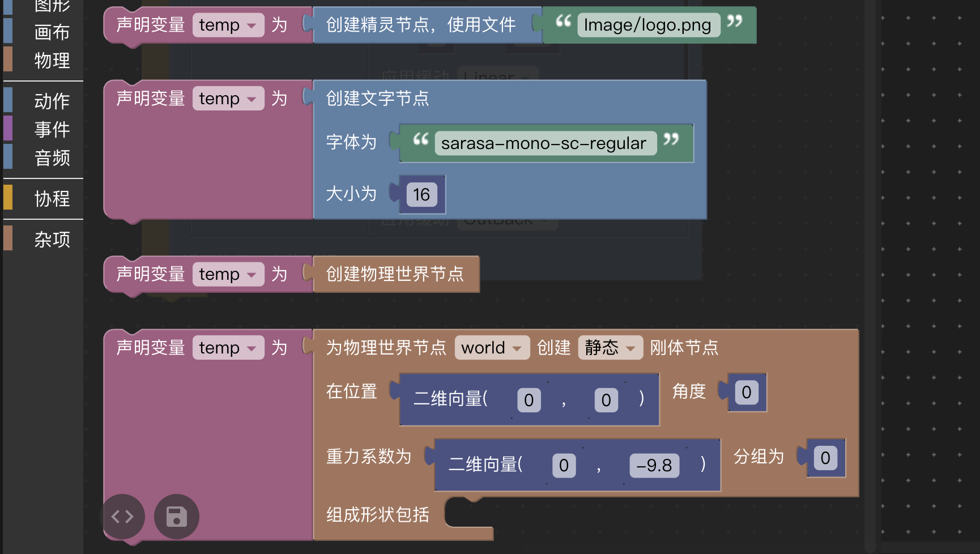Select the 创建物理世界节点 block

click(x=395, y=274)
